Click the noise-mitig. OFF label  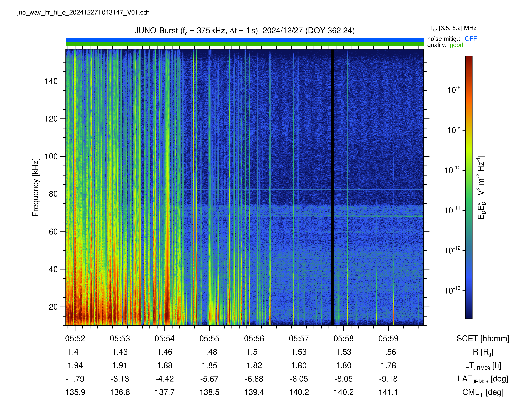(x=452, y=39)
